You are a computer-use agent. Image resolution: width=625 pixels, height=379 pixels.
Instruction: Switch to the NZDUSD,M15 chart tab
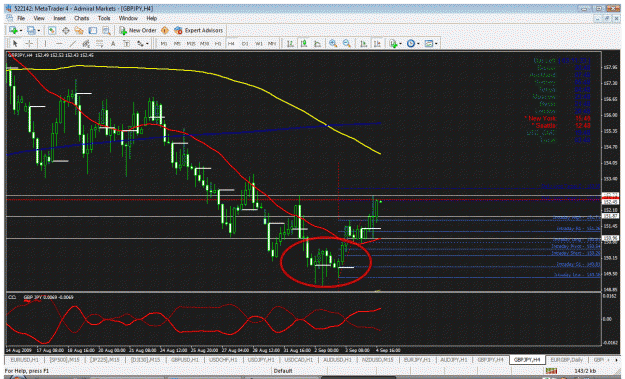pyautogui.click(x=377, y=360)
